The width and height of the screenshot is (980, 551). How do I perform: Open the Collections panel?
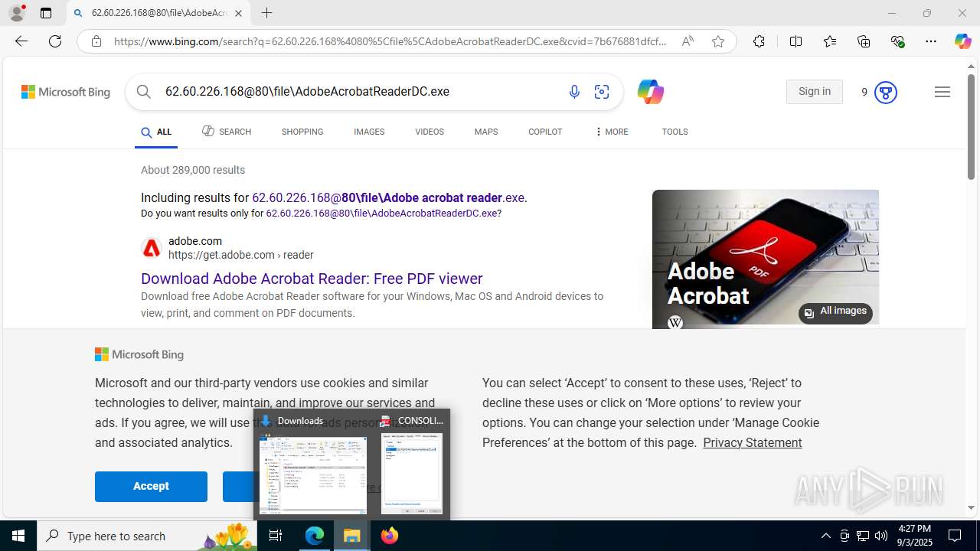point(864,41)
